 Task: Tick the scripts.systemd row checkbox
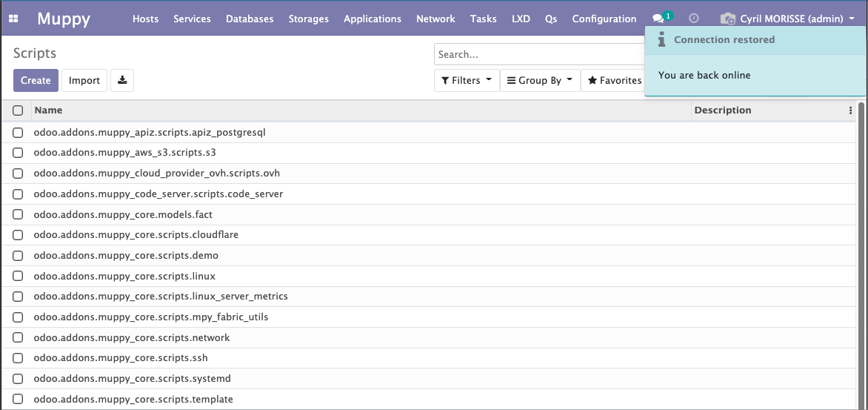(18, 378)
